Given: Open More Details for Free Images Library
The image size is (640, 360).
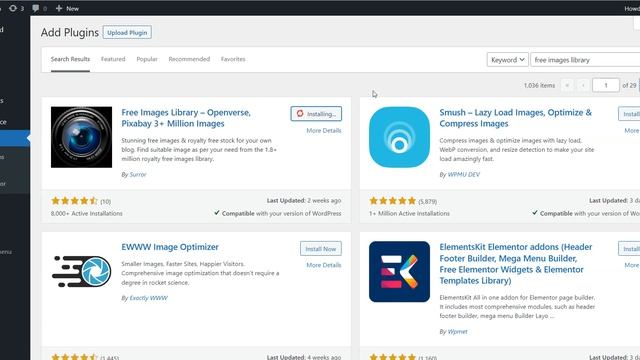Looking at the screenshot, I should click(324, 131).
